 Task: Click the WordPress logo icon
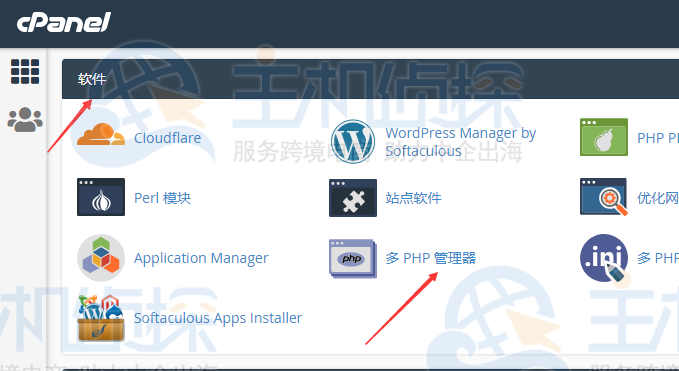pos(353,142)
